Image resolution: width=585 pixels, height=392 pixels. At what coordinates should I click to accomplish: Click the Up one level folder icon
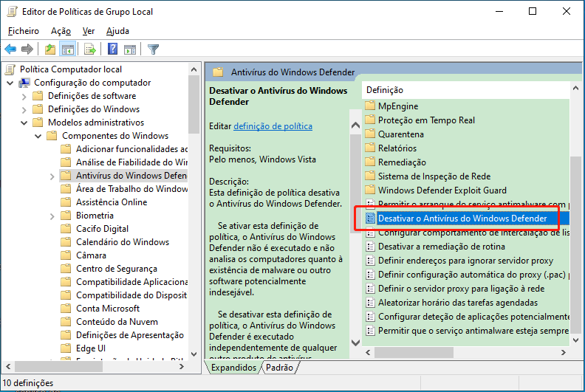tap(50, 49)
